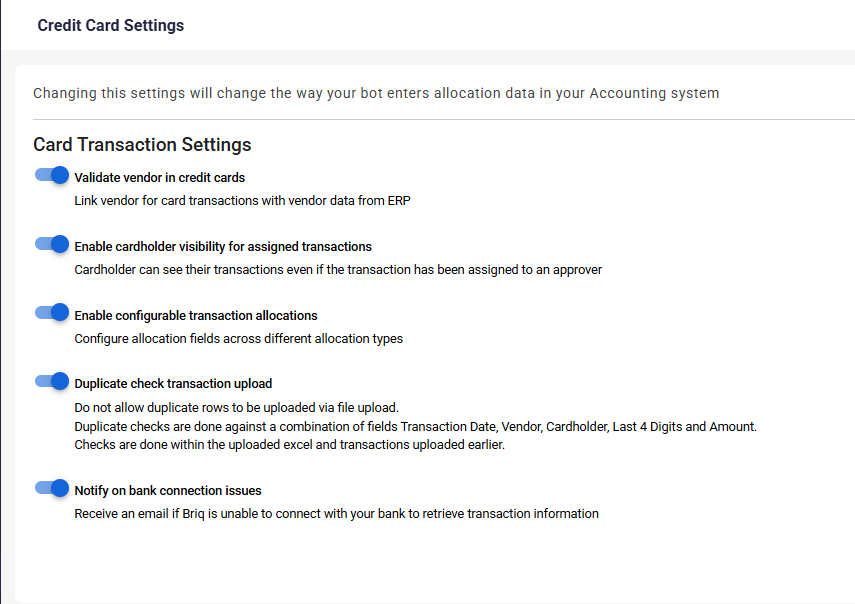
Task: Disable Duplicate check transaction upload toggle
Action: point(52,382)
